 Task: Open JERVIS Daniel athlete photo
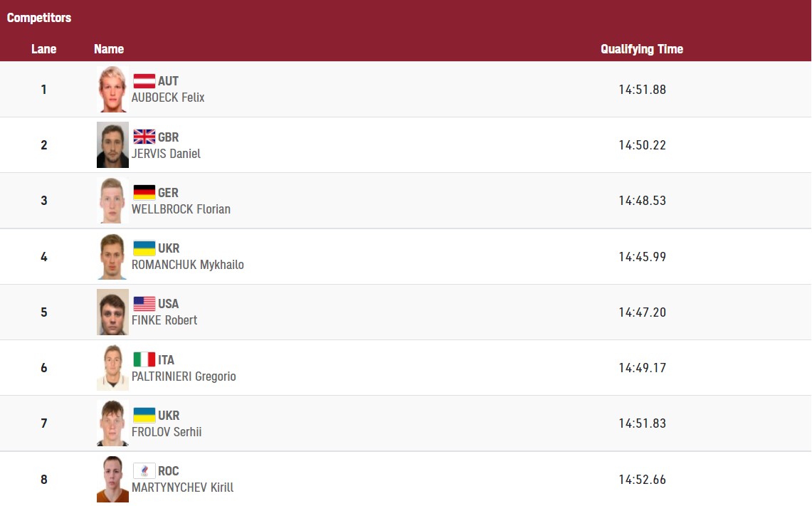pyautogui.click(x=112, y=145)
